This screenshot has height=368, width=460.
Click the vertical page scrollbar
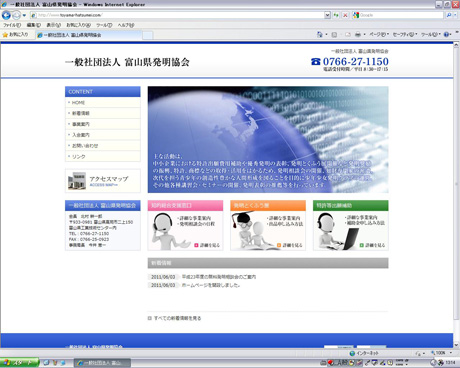(x=456, y=182)
